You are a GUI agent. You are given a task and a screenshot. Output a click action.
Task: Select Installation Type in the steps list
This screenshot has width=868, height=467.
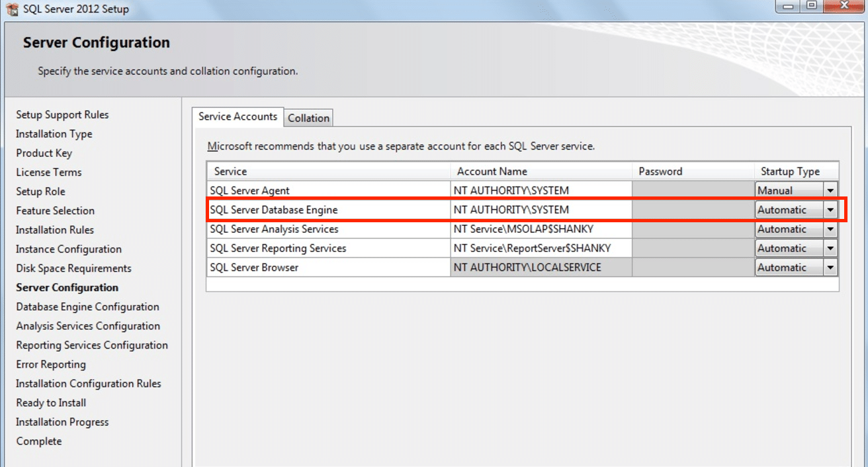point(54,134)
